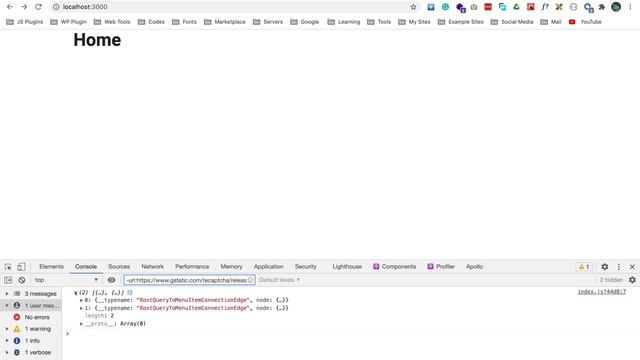Screen dimensions: 640x360
Task: Click the array info badge icon
Action: click(130, 293)
